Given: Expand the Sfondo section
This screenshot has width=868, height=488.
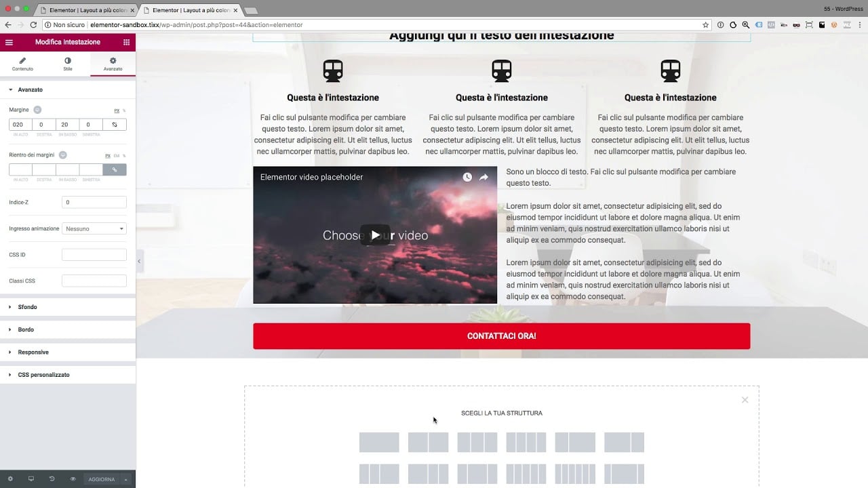Looking at the screenshot, I should [x=27, y=307].
